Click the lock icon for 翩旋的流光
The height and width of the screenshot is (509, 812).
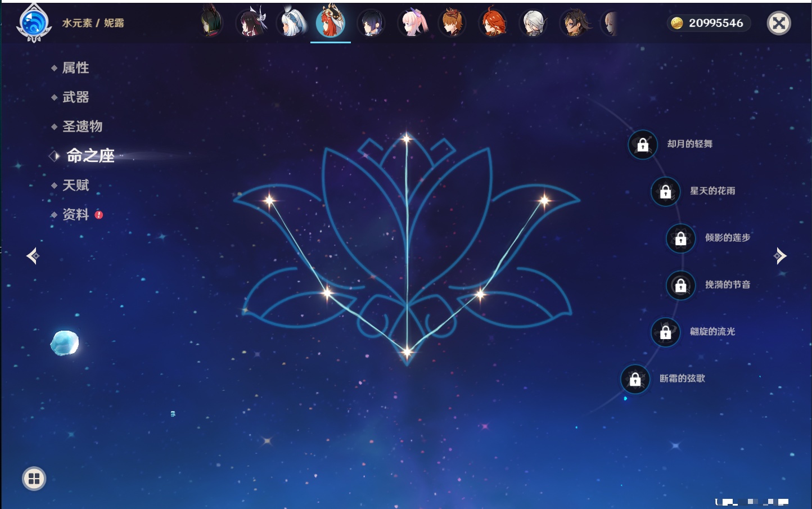click(666, 332)
